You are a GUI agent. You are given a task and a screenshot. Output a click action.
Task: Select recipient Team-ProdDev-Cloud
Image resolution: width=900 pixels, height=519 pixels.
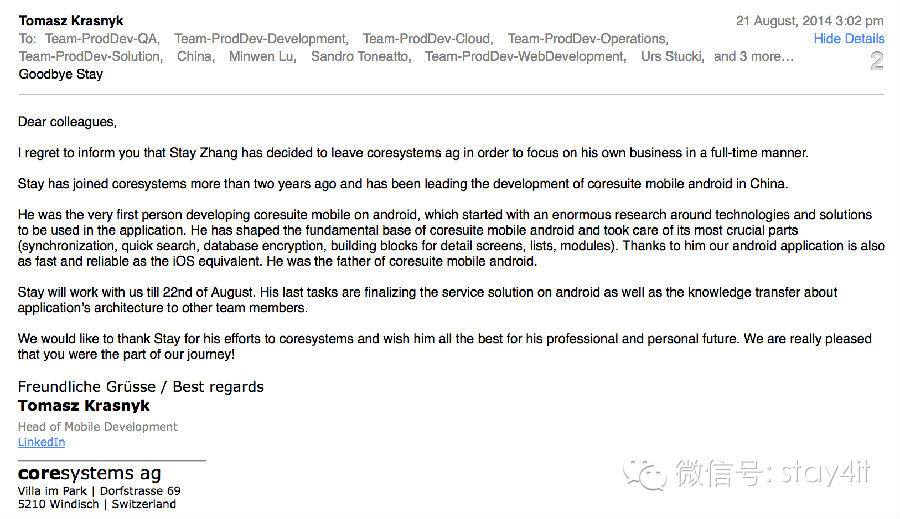click(426, 38)
